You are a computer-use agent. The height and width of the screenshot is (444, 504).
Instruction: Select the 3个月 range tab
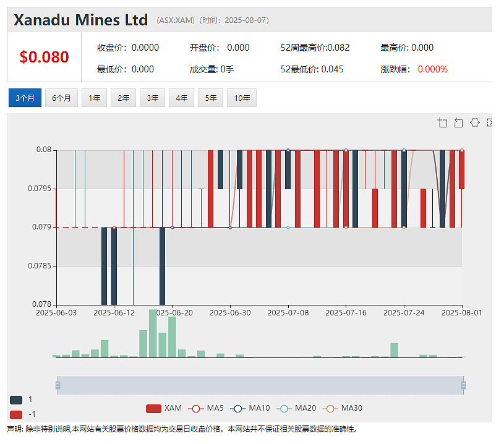pyautogui.click(x=25, y=98)
